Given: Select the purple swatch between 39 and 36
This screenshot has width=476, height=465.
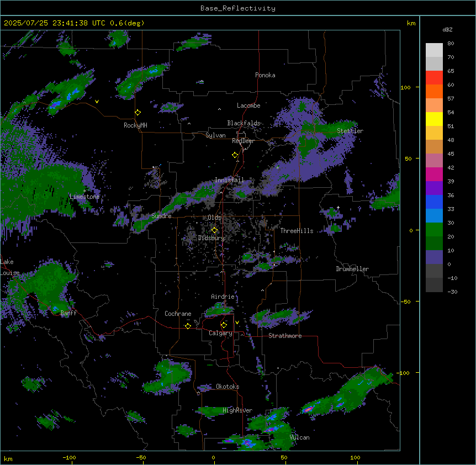Looking at the screenshot, I should (434, 188).
